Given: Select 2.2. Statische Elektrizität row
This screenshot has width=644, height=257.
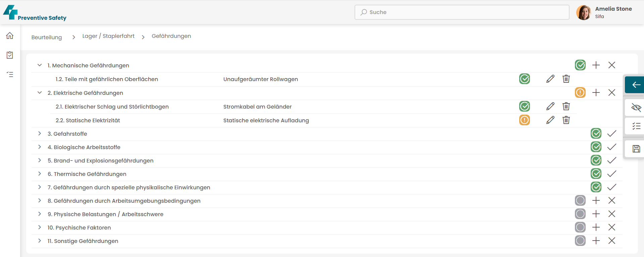Looking at the screenshot, I should pos(88,120).
